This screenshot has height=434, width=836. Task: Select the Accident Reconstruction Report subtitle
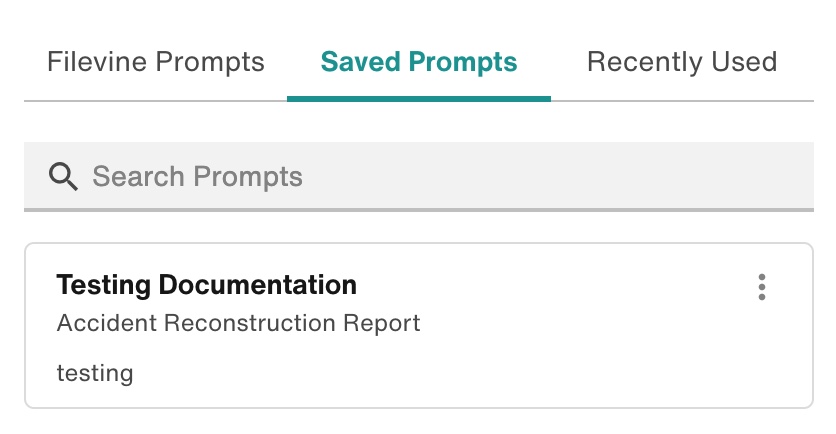238,323
